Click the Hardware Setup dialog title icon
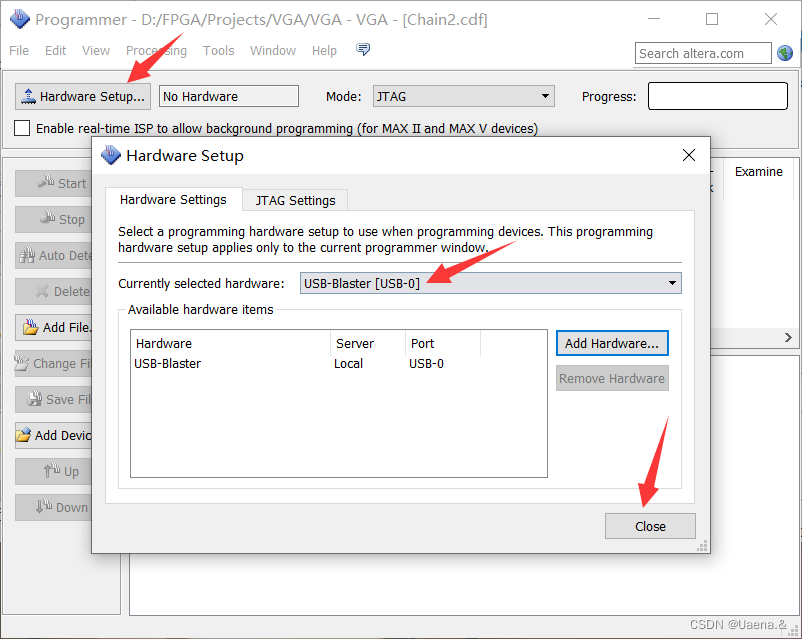The width and height of the screenshot is (802, 639). tap(110, 155)
